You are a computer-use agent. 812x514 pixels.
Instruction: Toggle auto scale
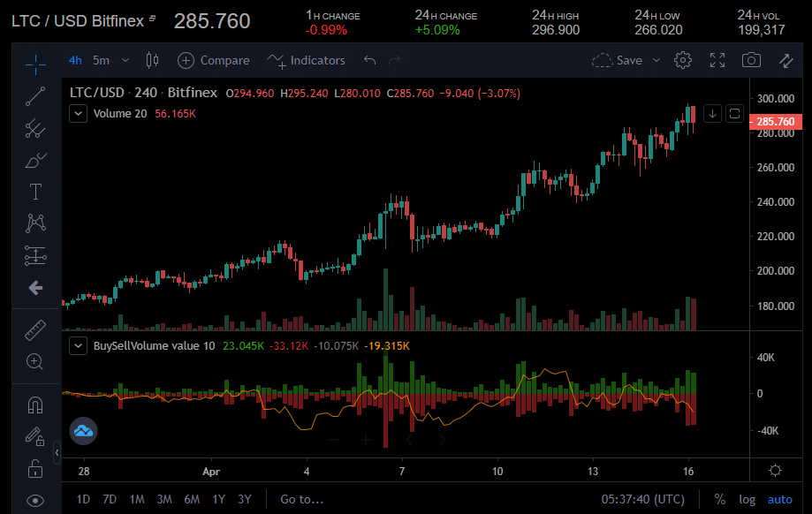pos(780,499)
